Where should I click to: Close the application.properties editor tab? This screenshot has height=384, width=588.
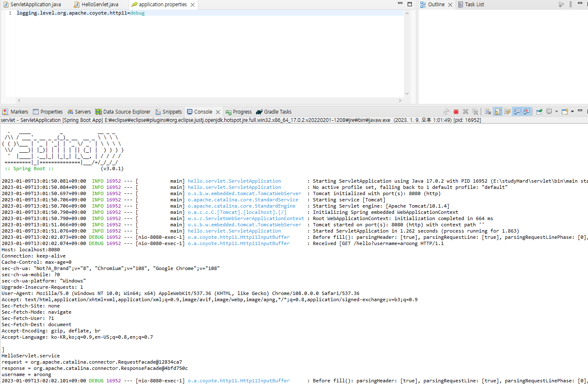pyautogui.click(x=192, y=5)
